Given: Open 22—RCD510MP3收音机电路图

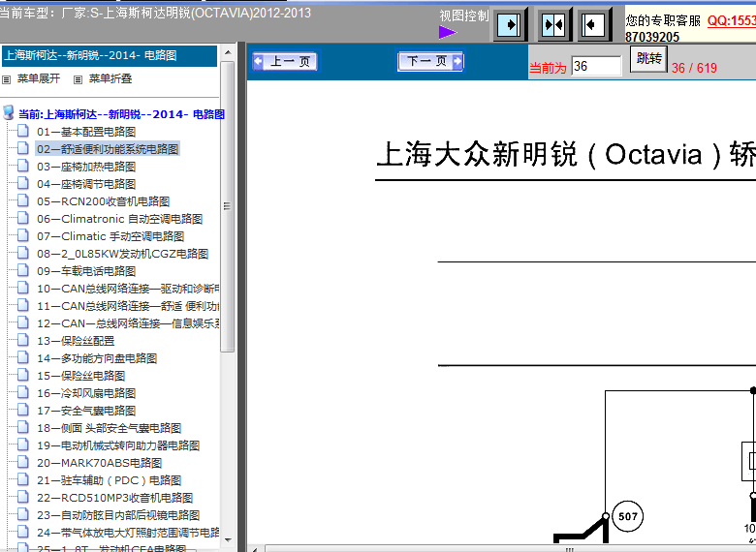Looking at the screenshot, I should pyautogui.click(x=114, y=498).
